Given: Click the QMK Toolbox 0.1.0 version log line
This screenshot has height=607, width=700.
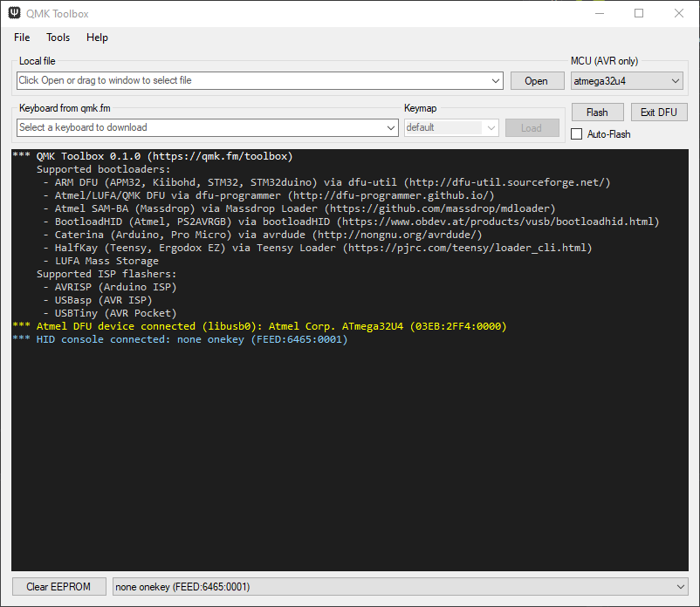Looking at the screenshot, I should pyautogui.click(x=153, y=156).
